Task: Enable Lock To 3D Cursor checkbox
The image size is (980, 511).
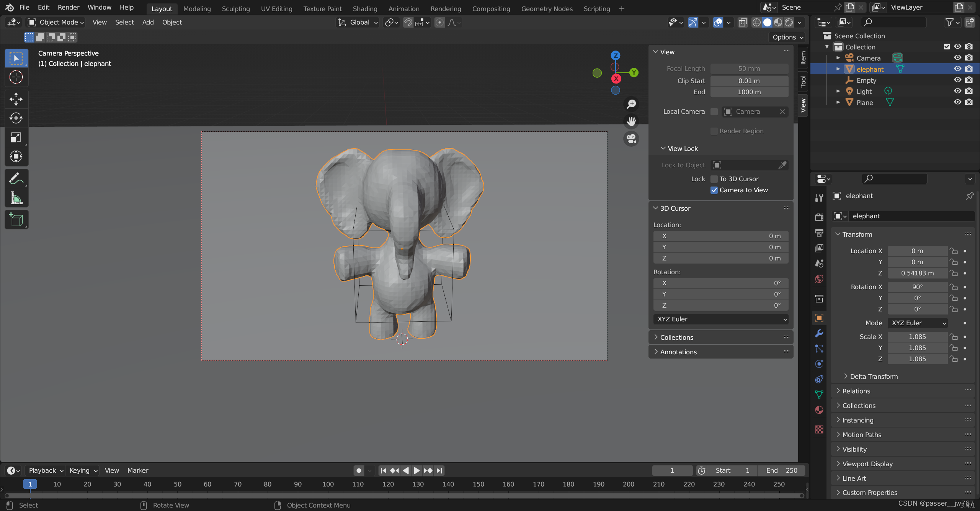Action: 714,179
